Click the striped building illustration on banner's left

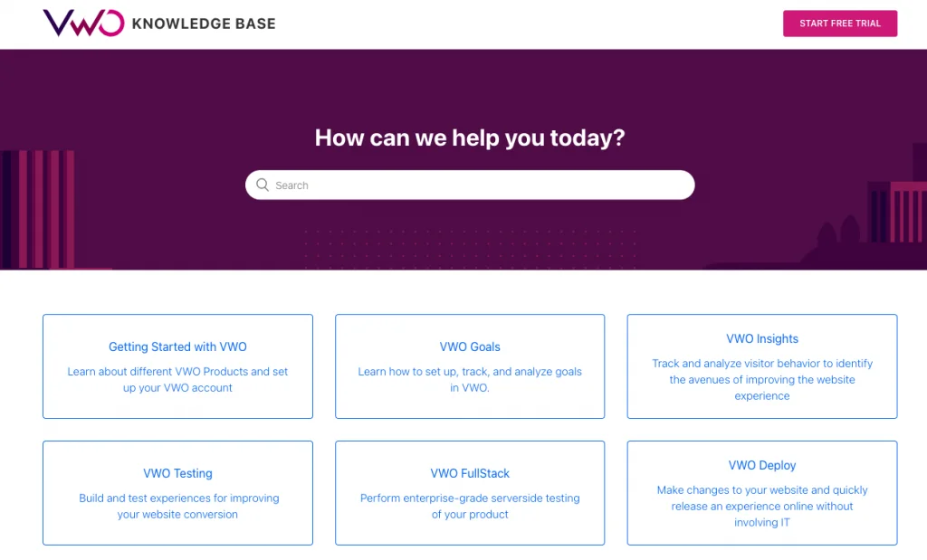click(x=41, y=210)
